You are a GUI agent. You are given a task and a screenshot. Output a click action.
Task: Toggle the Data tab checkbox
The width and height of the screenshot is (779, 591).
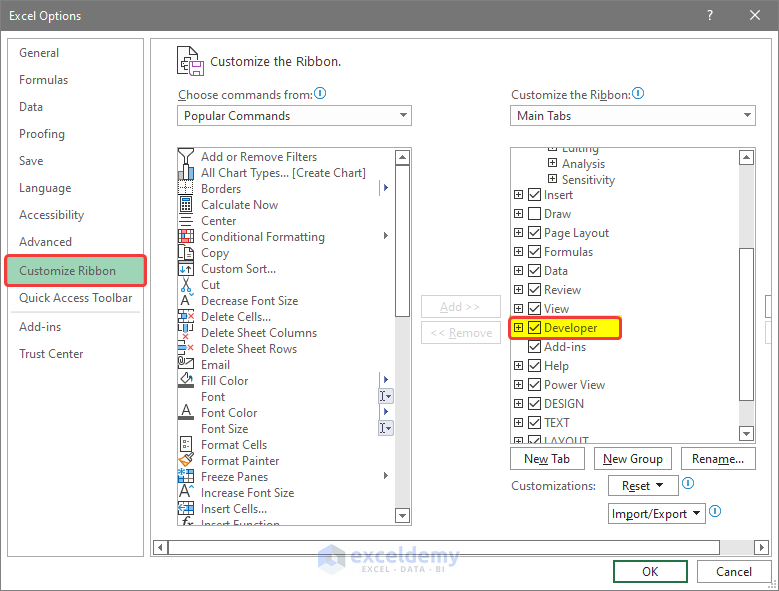tap(535, 271)
